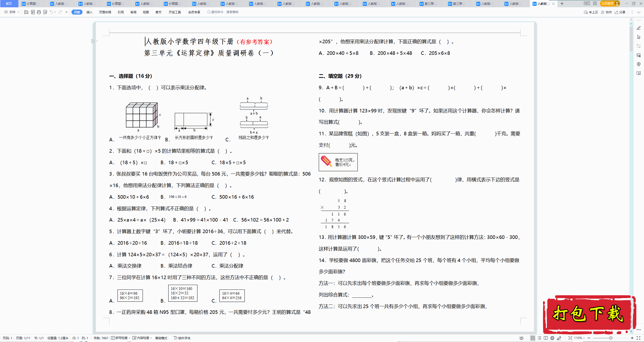Click 缺失字体 missing fonts indicator
The height and width of the screenshot is (342, 644).
pos(182,338)
